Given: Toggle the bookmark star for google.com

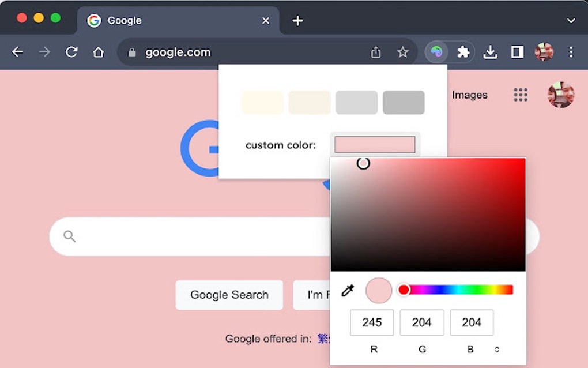Looking at the screenshot, I should [x=404, y=52].
